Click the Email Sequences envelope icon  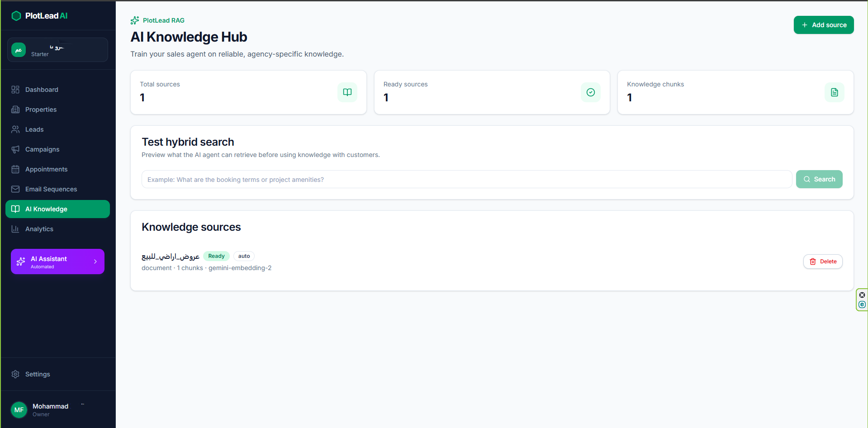pyautogui.click(x=15, y=189)
